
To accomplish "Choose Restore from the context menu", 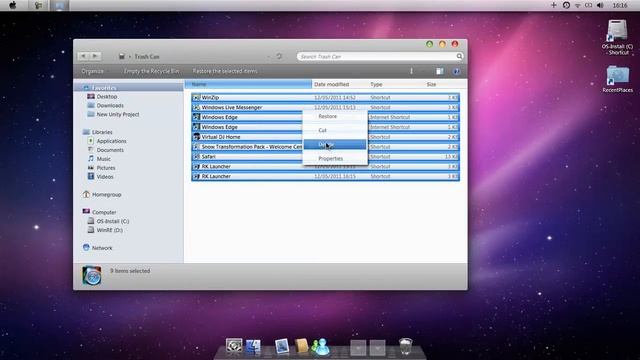I will (335, 116).
